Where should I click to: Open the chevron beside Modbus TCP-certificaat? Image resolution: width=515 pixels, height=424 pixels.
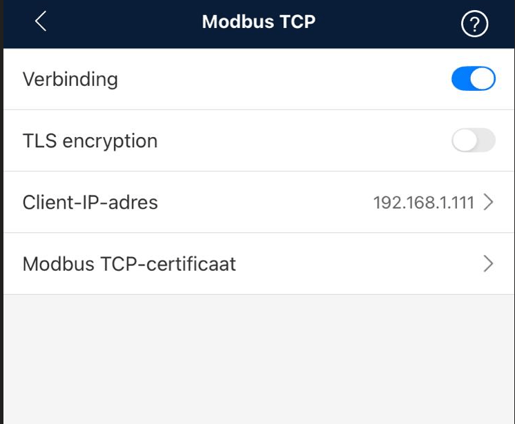[x=488, y=264]
